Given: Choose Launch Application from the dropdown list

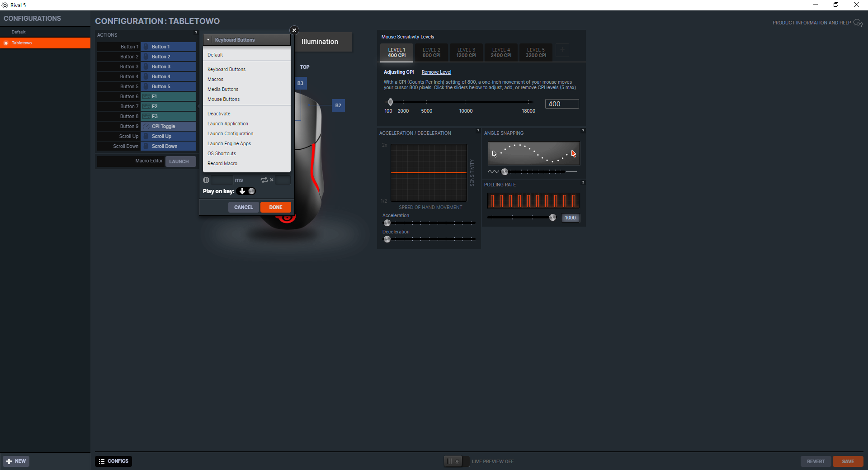Looking at the screenshot, I should [247, 123].
